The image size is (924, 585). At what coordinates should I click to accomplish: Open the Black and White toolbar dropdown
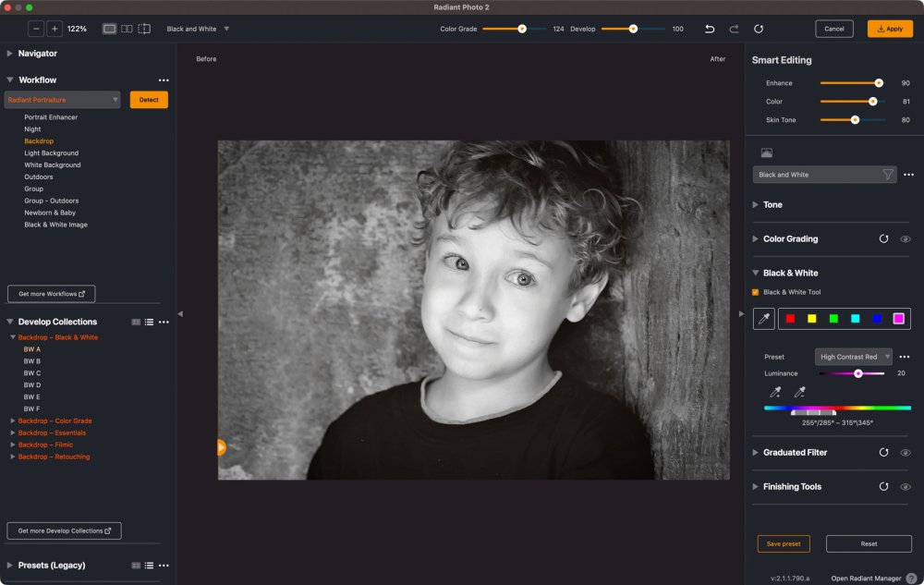(198, 29)
